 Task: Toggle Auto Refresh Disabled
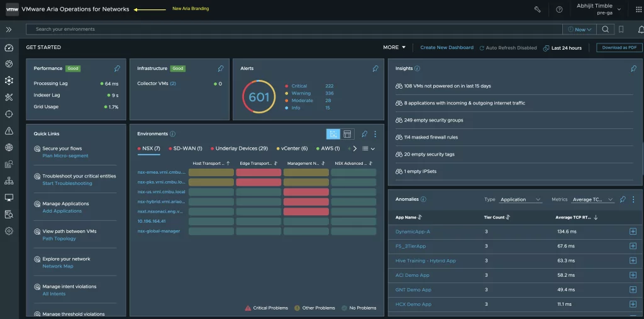508,48
